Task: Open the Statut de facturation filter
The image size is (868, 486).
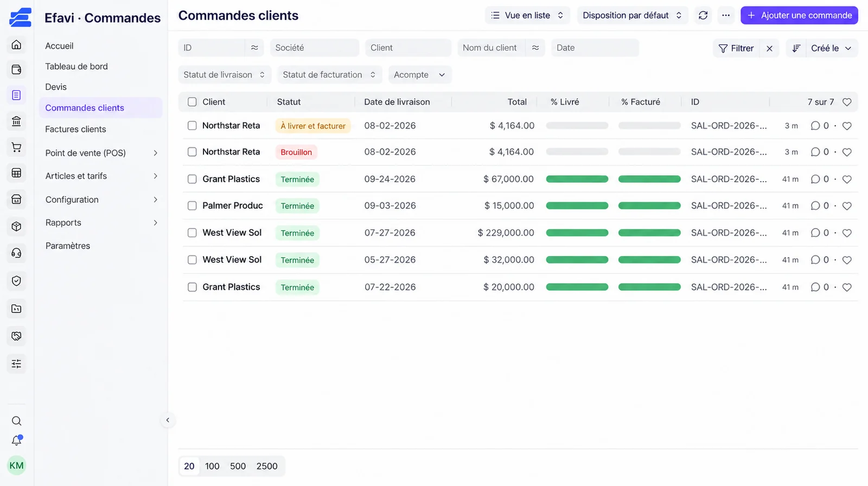Action: [x=329, y=75]
